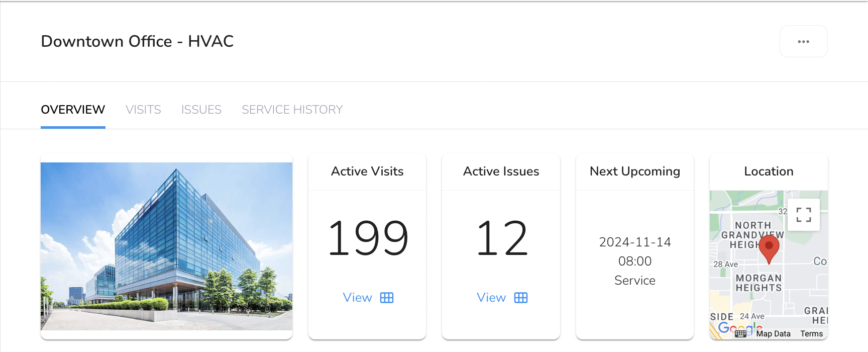Click the Service label in Next Upcoming
Screen dimensions: 868x352
point(635,280)
